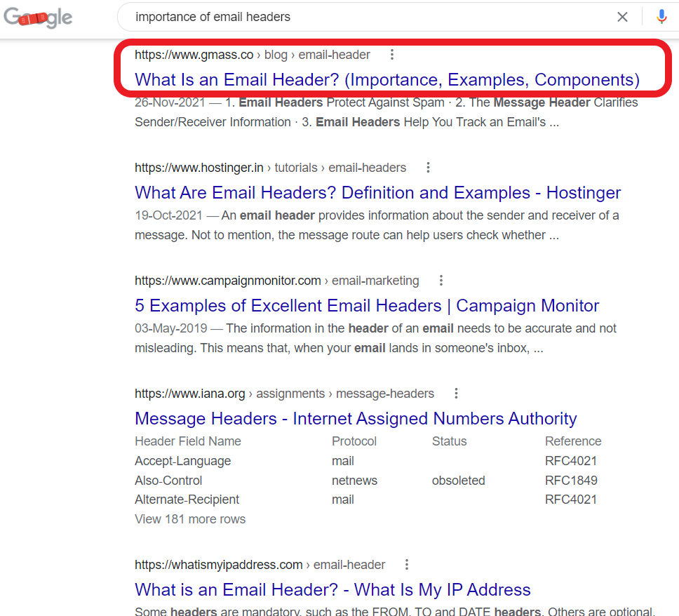Clear the search query using the X icon

[623, 17]
